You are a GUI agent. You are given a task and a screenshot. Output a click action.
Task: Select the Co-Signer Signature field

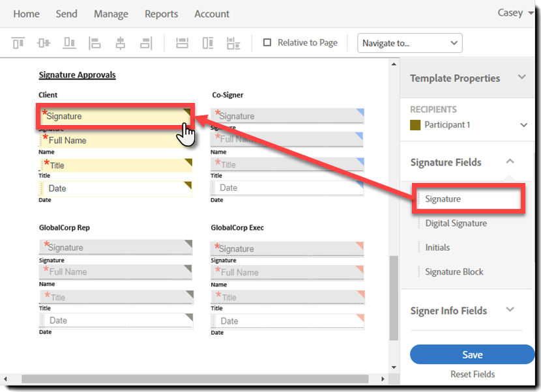coord(287,115)
